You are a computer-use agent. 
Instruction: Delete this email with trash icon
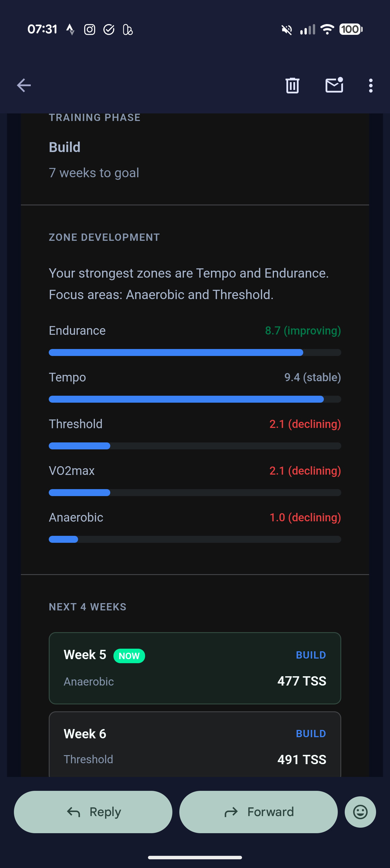(x=292, y=85)
